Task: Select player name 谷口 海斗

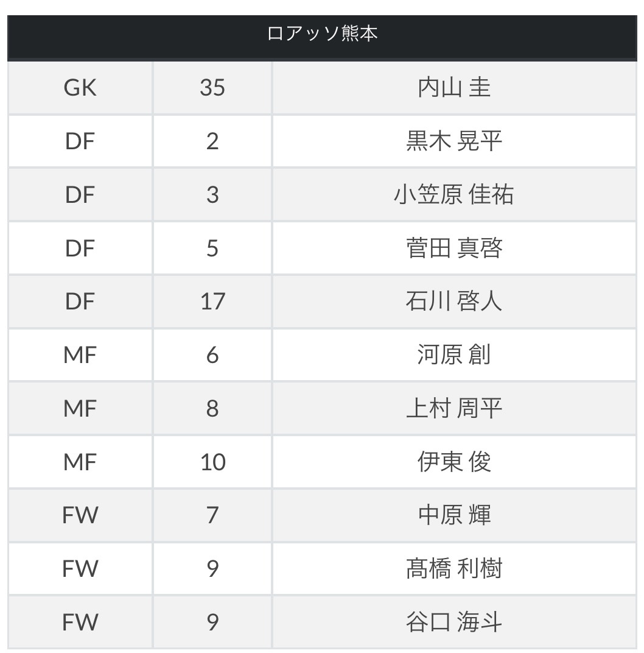Action: click(454, 622)
